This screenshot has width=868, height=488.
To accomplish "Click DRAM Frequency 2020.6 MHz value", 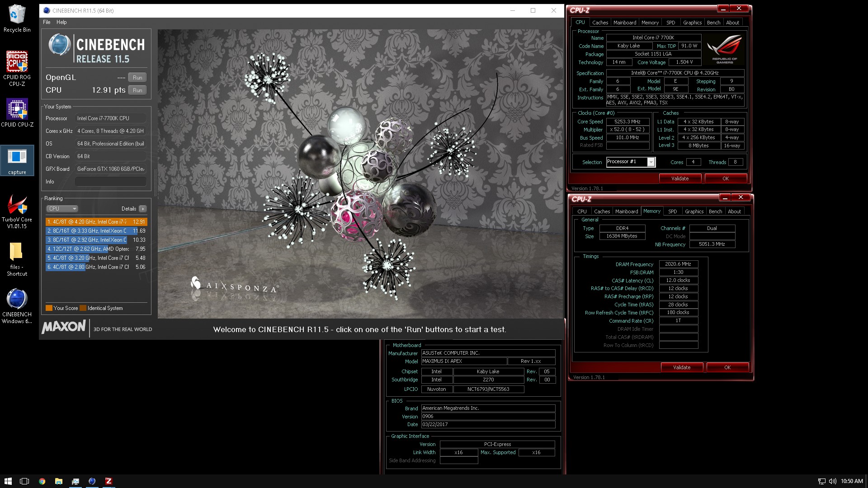I will tap(678, 264).
